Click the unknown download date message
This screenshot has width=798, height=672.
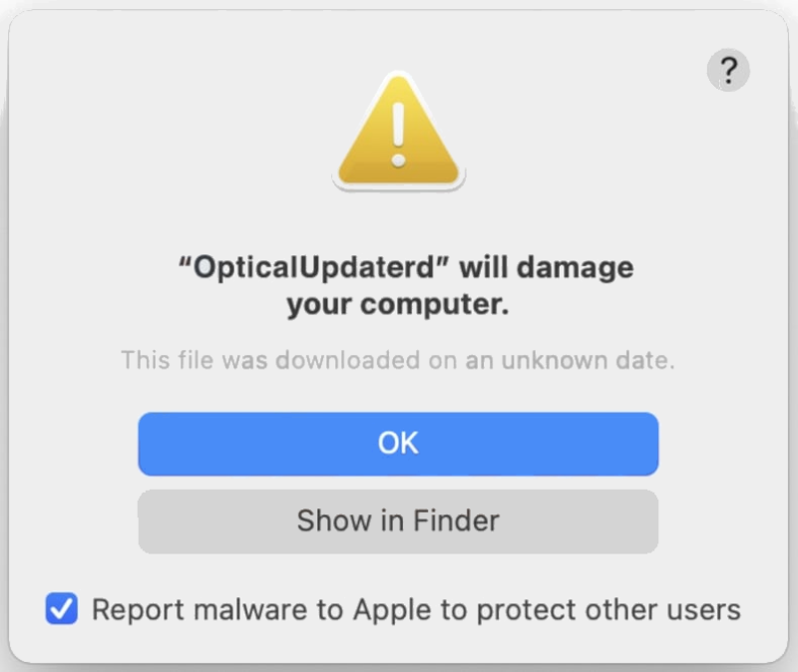click(398, 361)
